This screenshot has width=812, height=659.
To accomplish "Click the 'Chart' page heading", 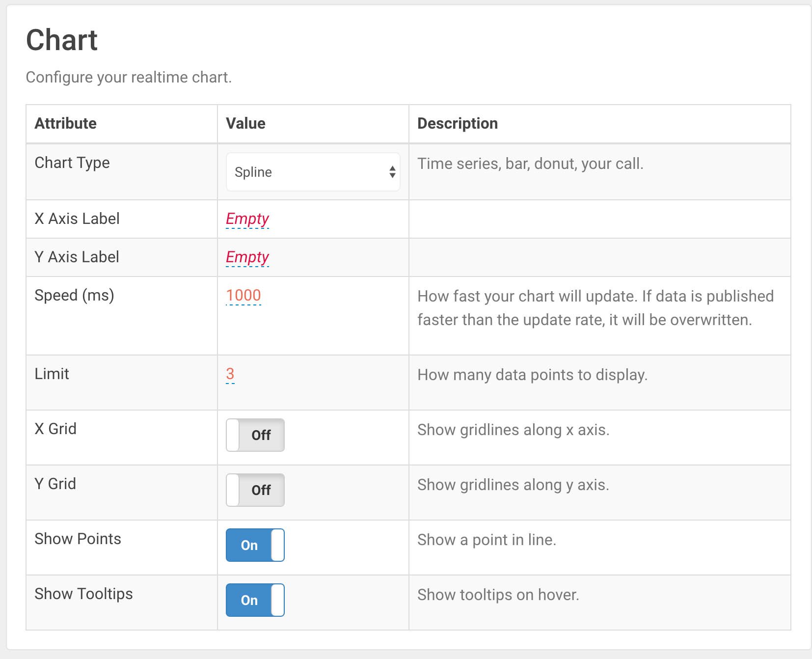I will 62,40.
